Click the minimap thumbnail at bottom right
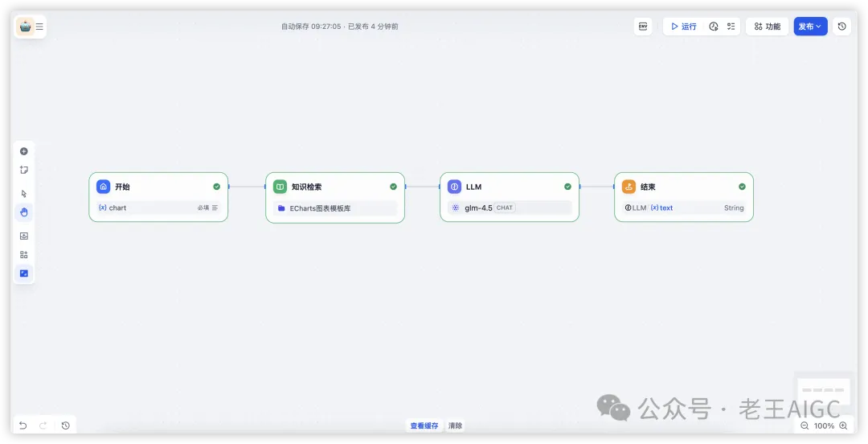Image resolution: width=868 pixels, height=444 pixels. tap(823, 392)
